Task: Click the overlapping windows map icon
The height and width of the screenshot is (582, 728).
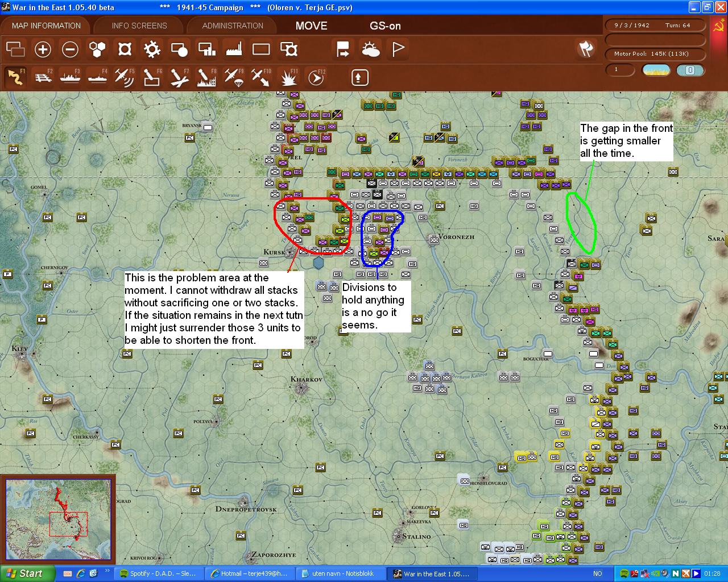Action: tap(15, 49)
